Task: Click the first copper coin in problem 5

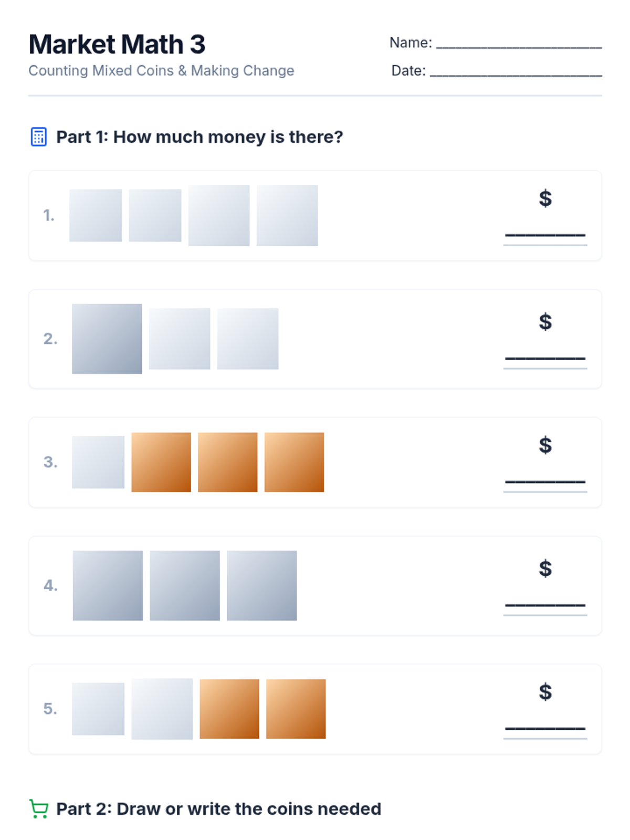Action: tap(229, 709)
